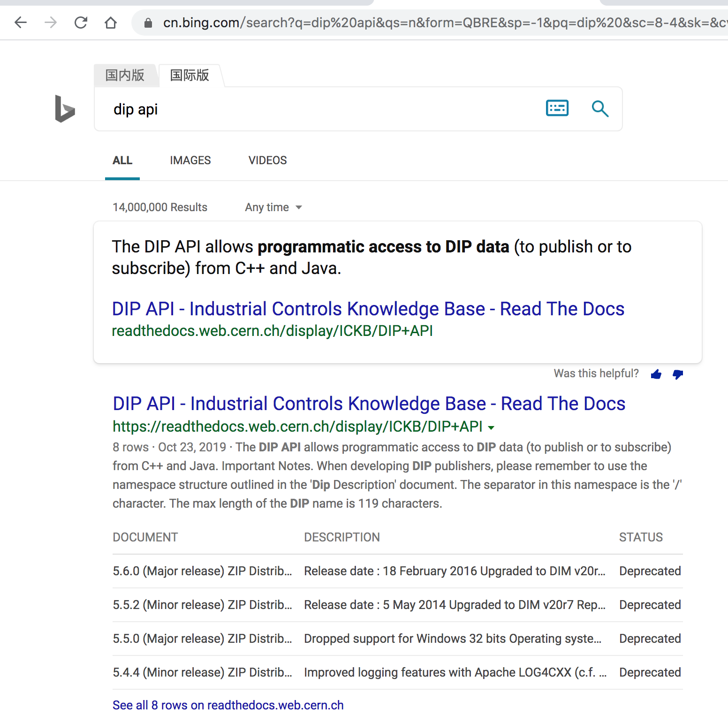Expand the arrow beside the result URL

point(491,427)
